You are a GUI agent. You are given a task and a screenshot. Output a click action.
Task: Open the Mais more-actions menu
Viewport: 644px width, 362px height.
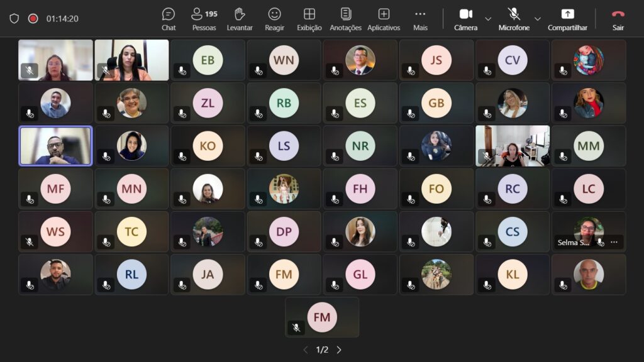(x=420, y=19)
